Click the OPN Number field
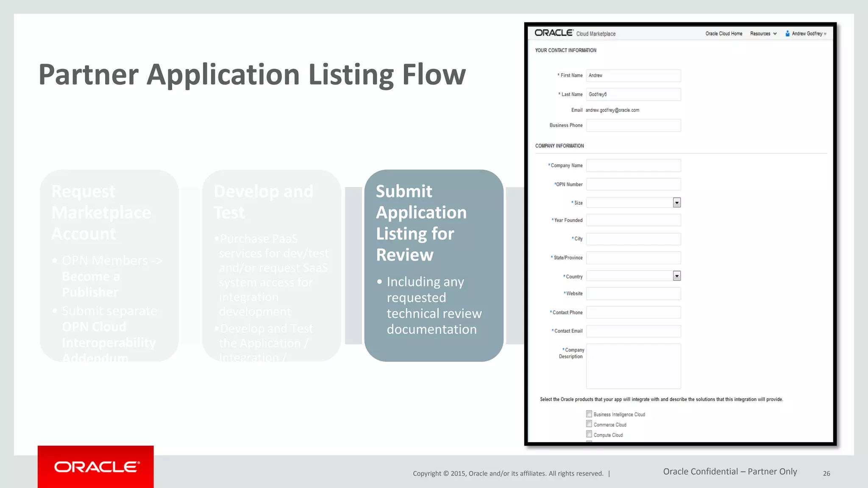The width and height of the screenshot is (868, 488). (634, 184)
